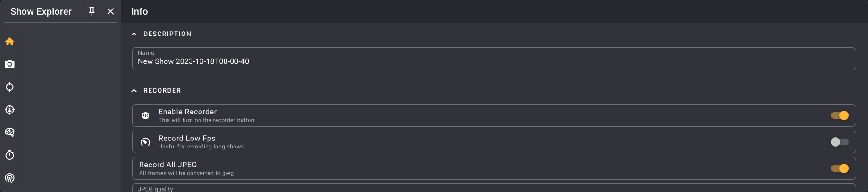The width and height of the screenshot is (868, 192).
Task: Collapse the Recorder section chevron
Action: click(134, 91)
